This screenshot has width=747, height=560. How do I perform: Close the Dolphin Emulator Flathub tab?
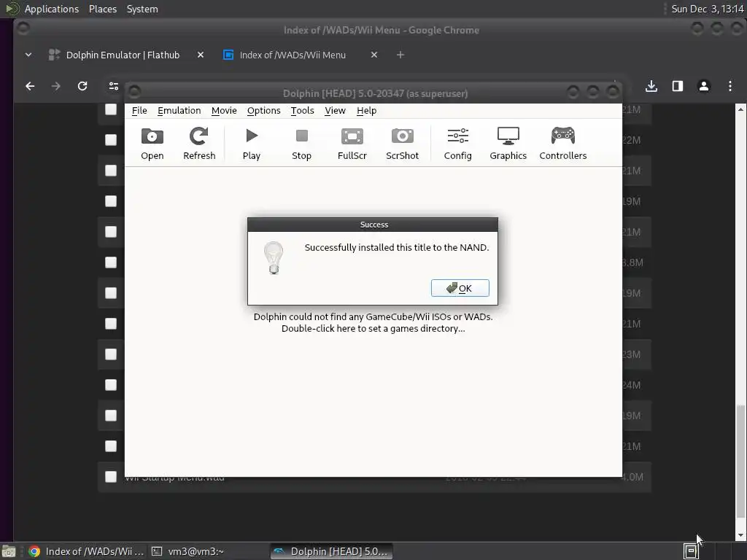201,55
